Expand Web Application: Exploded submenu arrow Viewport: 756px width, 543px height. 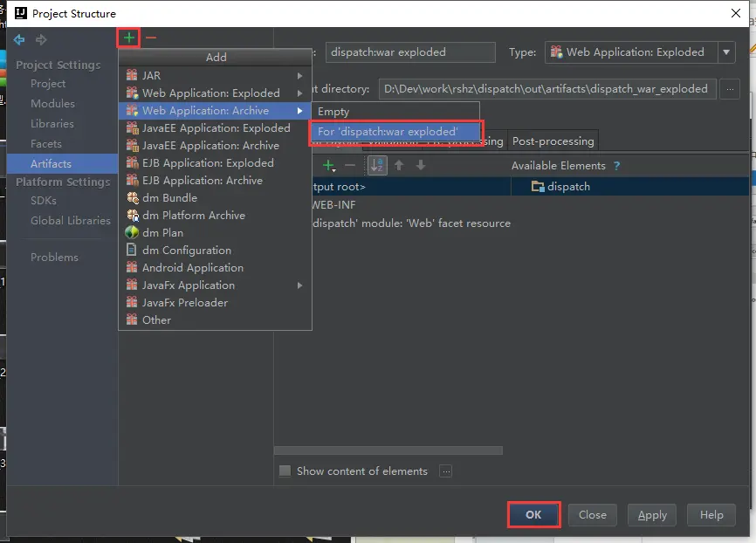pos(300,93)
